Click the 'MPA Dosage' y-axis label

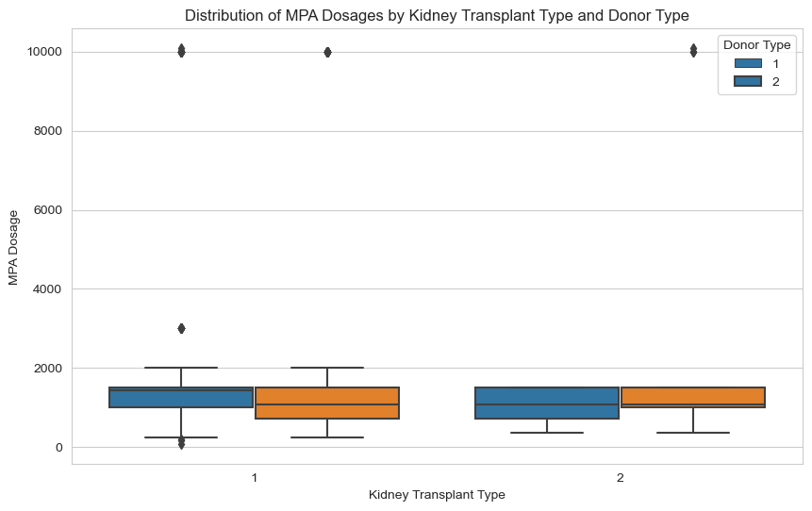(14, 249)
